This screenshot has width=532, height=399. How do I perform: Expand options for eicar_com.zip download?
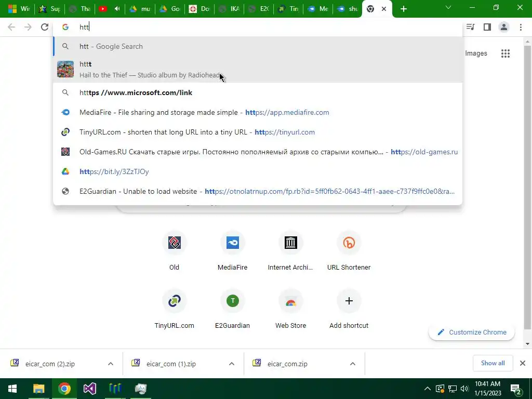pos(353,364)
